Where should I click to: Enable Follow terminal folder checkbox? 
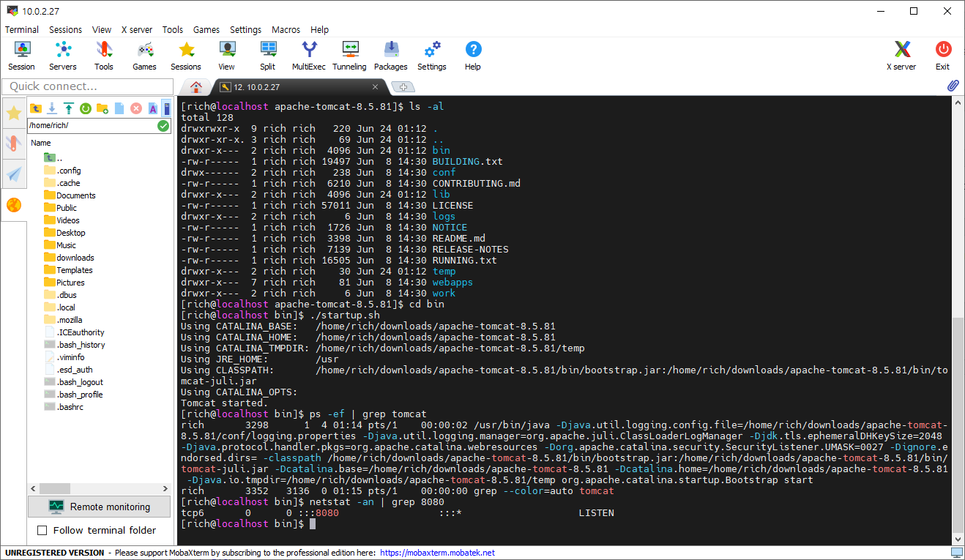pyautogui.click(x=42, y=530)
